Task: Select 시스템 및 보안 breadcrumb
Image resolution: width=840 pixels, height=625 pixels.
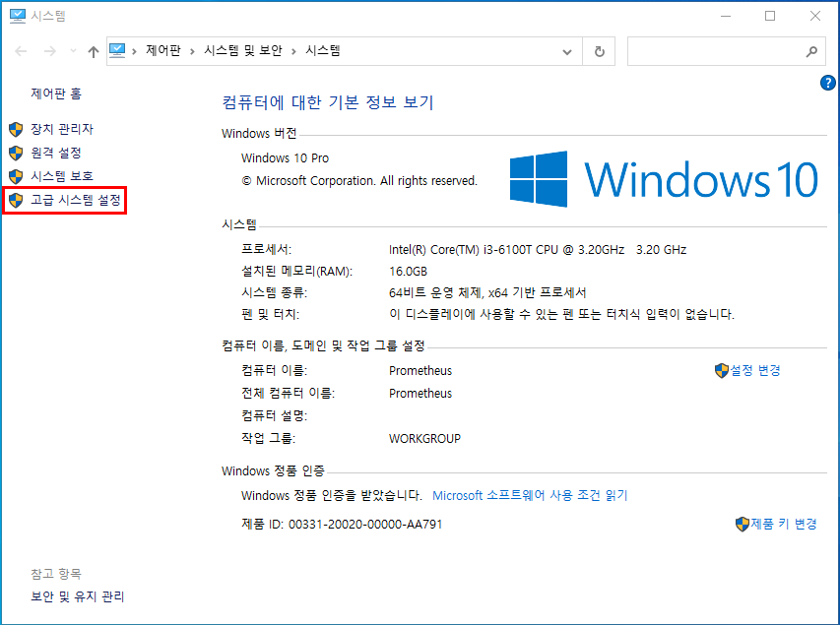Action: [242, 51]
